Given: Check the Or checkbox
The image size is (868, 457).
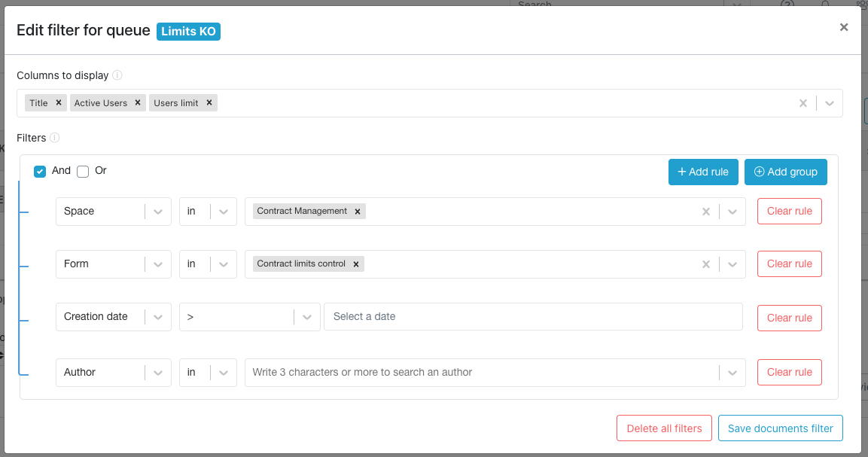Looking at the screenshot, I should 83,172.
